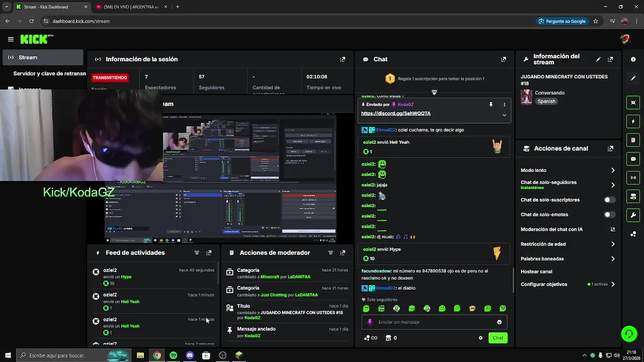Collapse the pinned message with down chevron

[504, 115]
